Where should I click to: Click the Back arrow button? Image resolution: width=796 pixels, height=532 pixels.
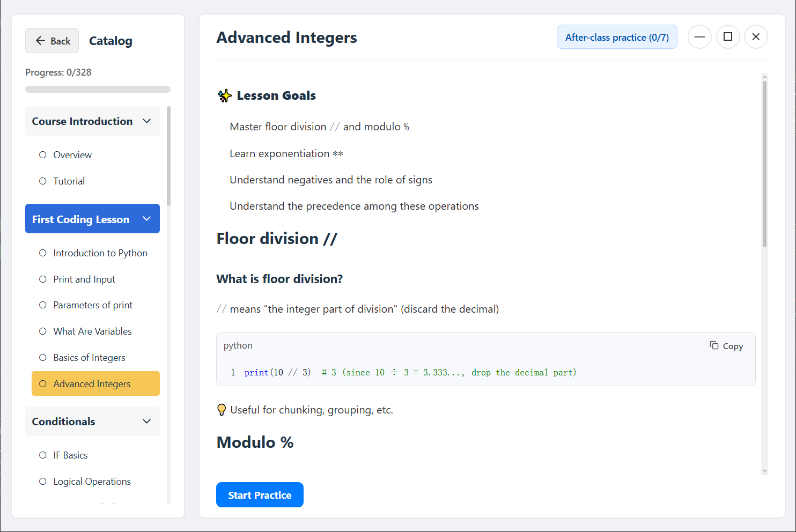(x=52, y=41)
